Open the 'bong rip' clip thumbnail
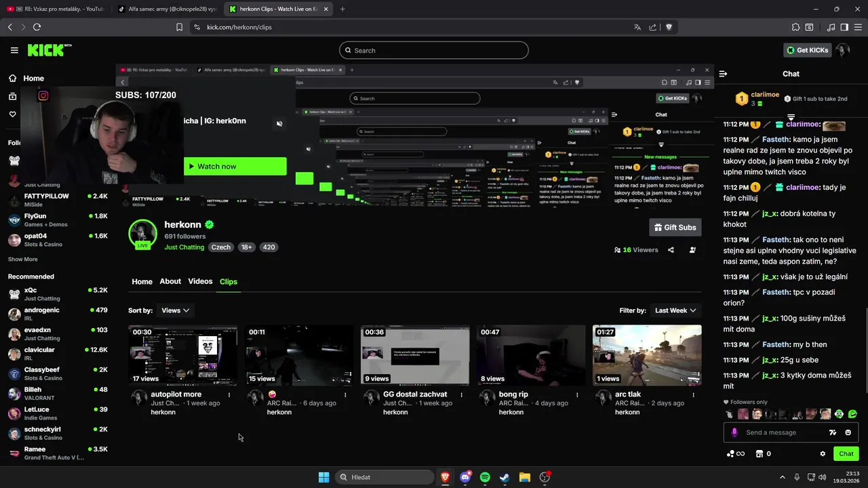 [531, 355]
